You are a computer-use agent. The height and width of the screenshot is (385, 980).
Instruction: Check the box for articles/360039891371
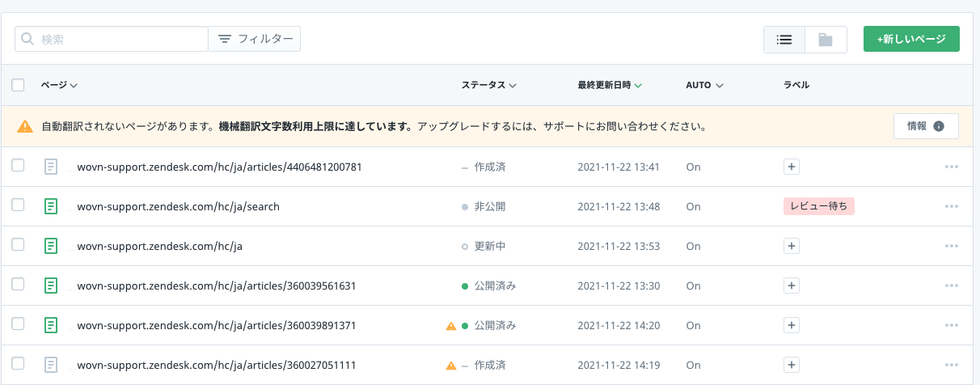point(18,324)
